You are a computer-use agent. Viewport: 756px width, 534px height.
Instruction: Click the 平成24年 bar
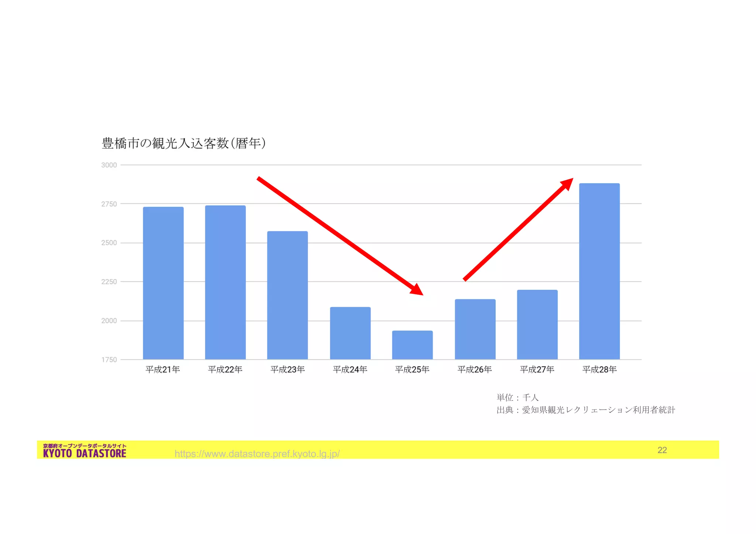point(350,333)
